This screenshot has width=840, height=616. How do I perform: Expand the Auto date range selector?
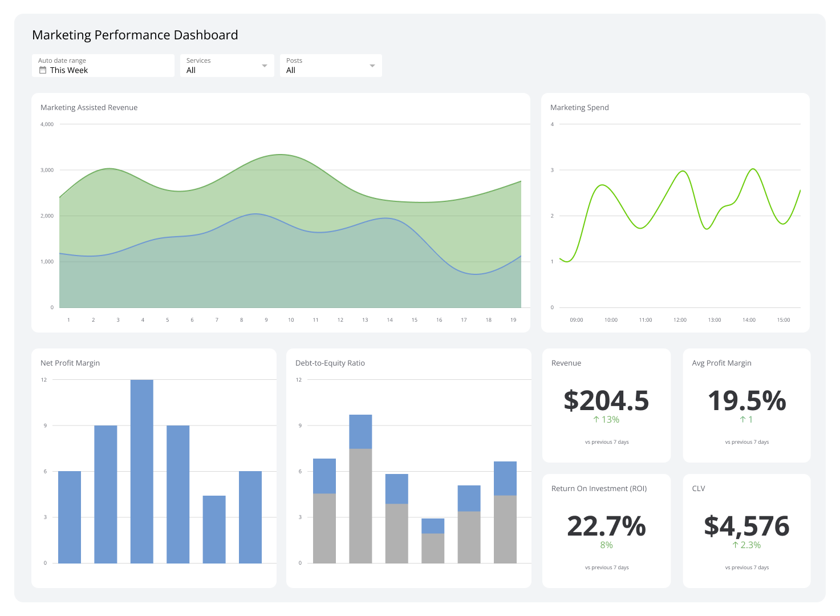pyautogui.click(x=103, y=65)
